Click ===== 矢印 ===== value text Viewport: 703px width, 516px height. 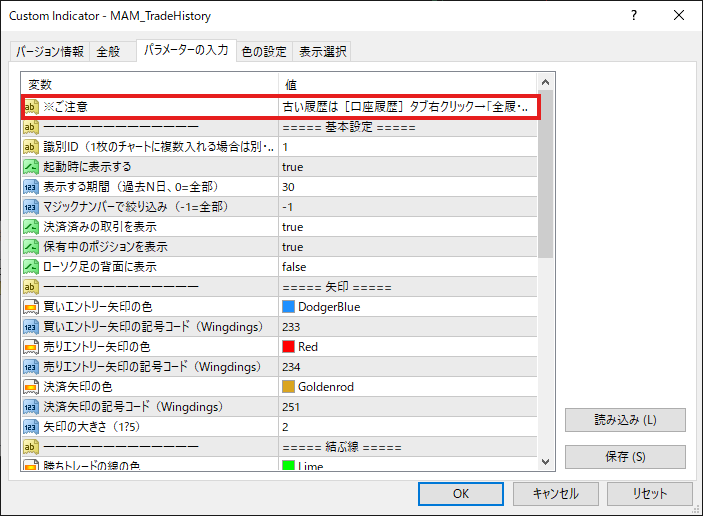coord(337,286)
